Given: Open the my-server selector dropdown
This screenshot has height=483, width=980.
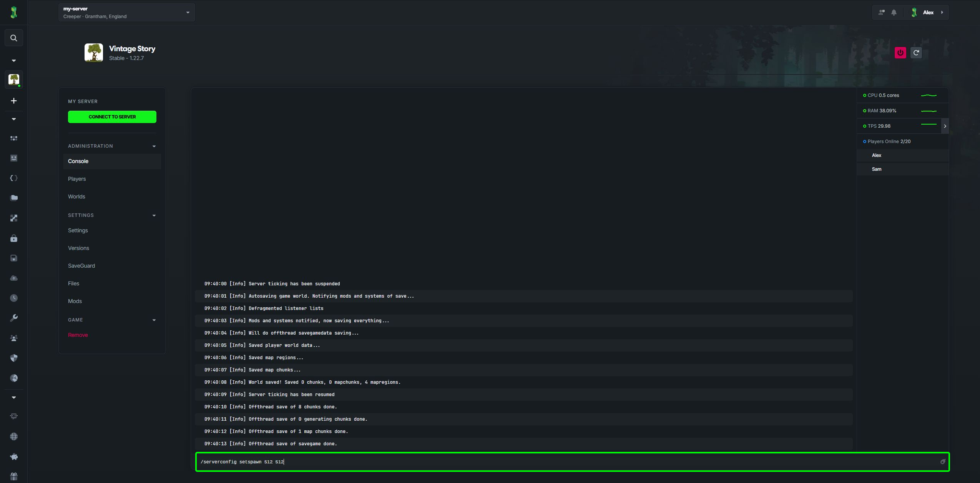Looking at the screenshot, I should click(x=127, y=12).
